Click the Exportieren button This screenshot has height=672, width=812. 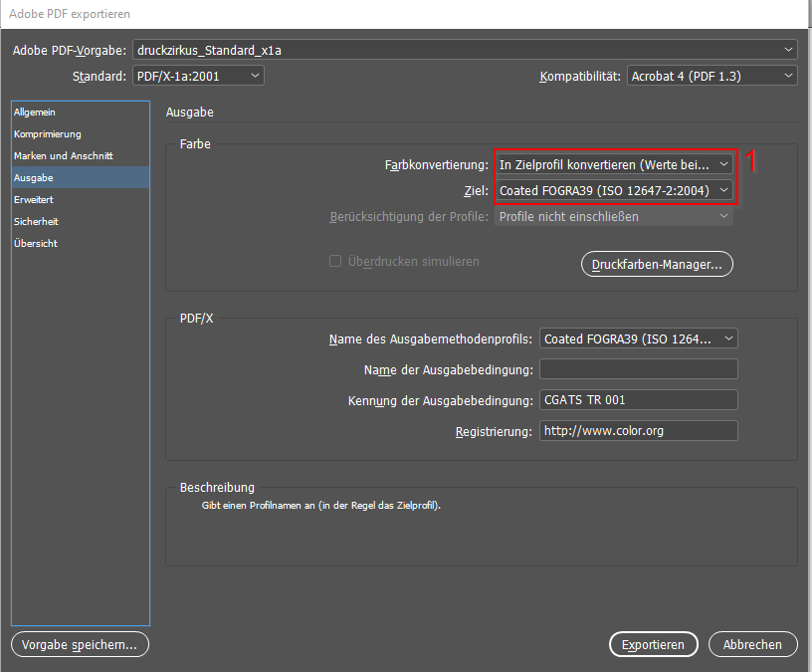click(x=653, y=645)
